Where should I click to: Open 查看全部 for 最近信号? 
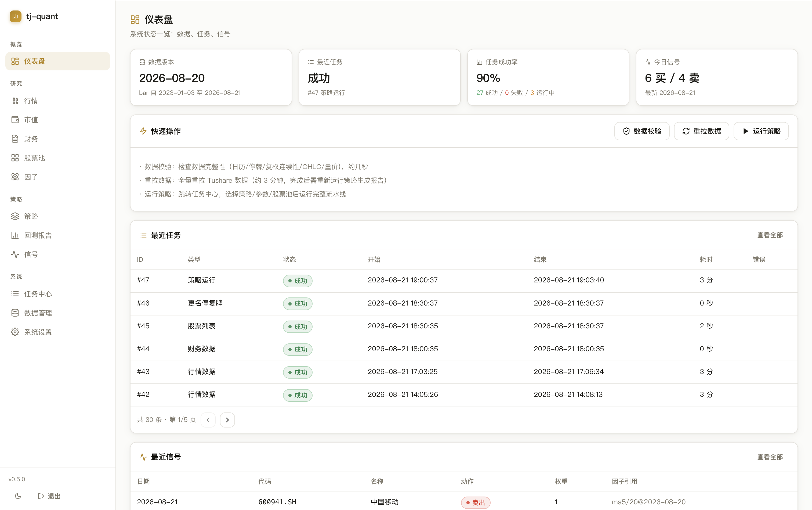coord(770,457)
